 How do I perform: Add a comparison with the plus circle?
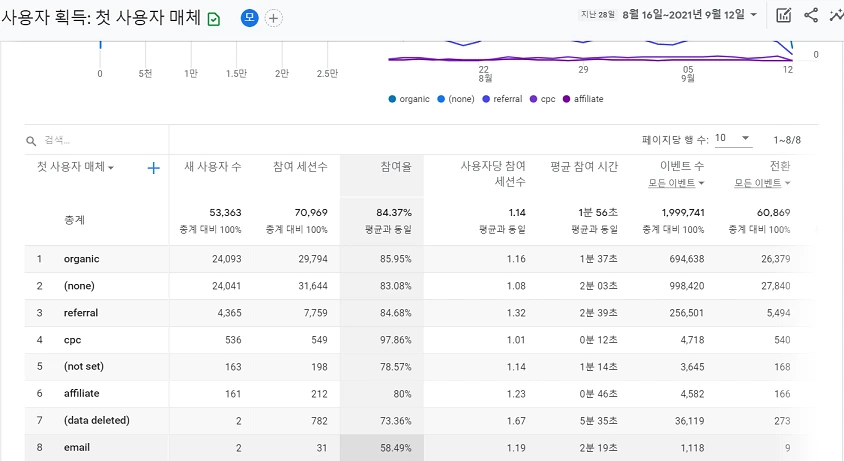click(273, 18)
